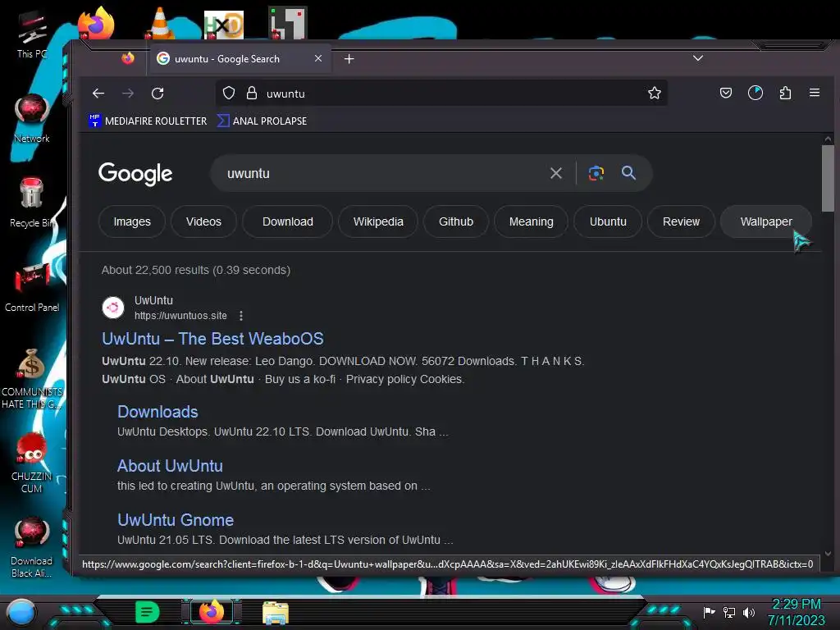This screenshot has width=840, height=630.
Task: Select the uwuntu - Google Search tab
Action: point(239,58)
